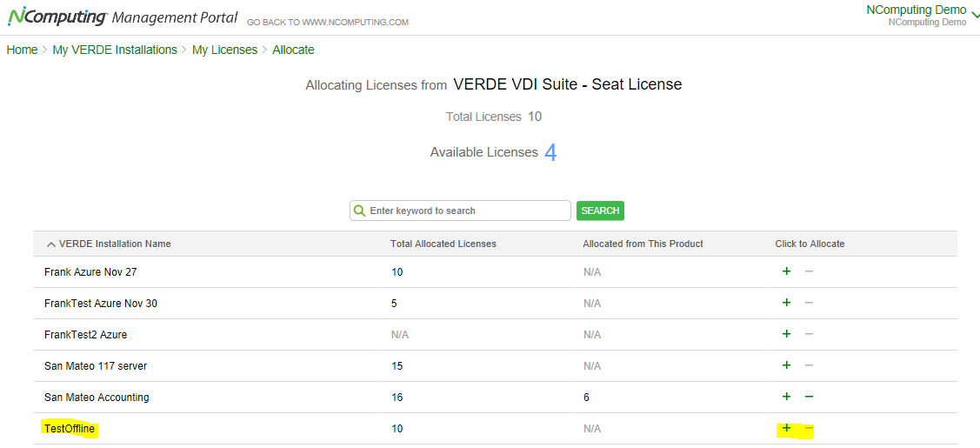Screen dimensions: 980x448
Task: Allocate a license to San Mateo 117 server
Action: pos(786,365)
